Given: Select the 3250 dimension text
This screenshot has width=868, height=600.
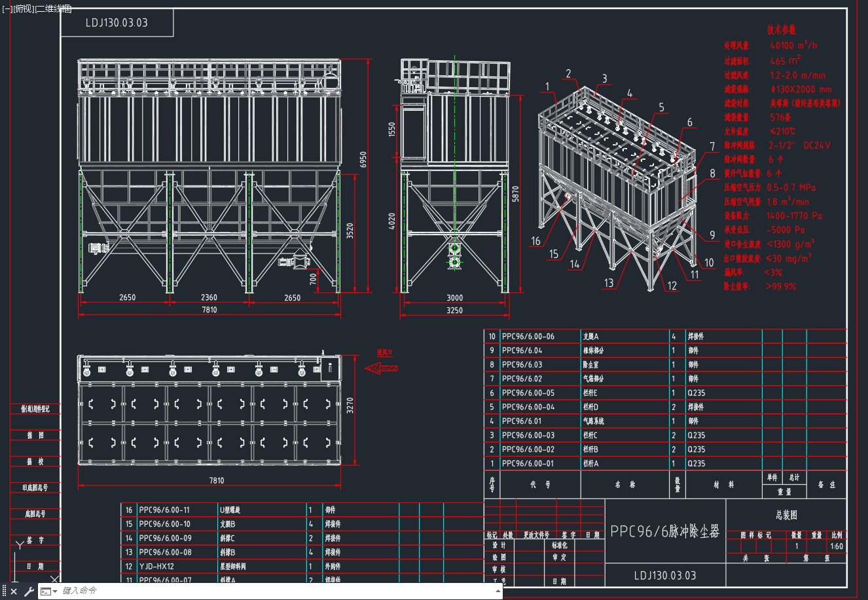Looking at the screenshot, I should click(454, 310).
